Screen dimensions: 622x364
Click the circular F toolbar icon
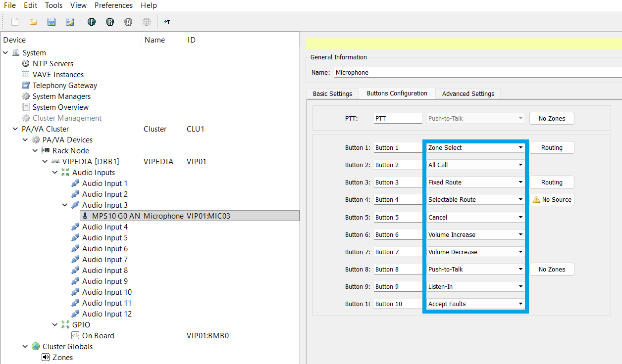pyautogui.click(x=92, y=22)
